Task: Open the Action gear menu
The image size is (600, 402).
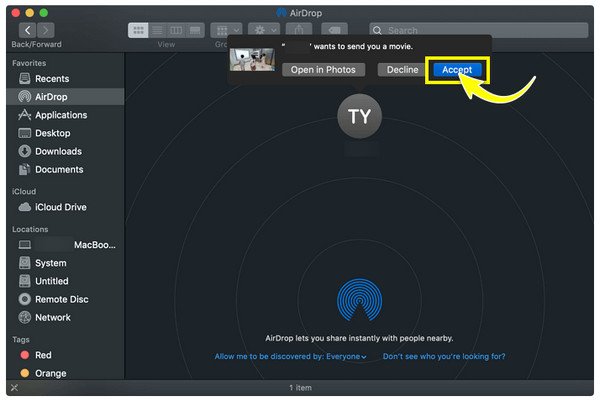Action: 264,30
